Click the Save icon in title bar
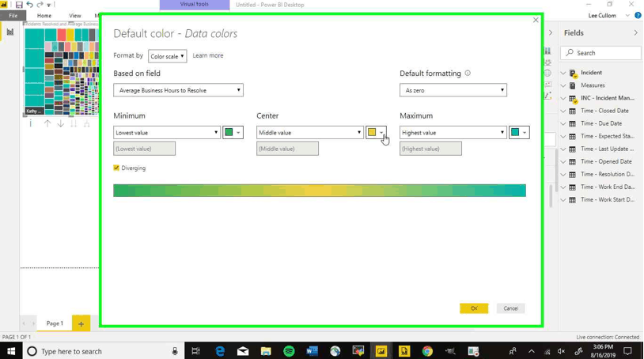 coord(19,5)
